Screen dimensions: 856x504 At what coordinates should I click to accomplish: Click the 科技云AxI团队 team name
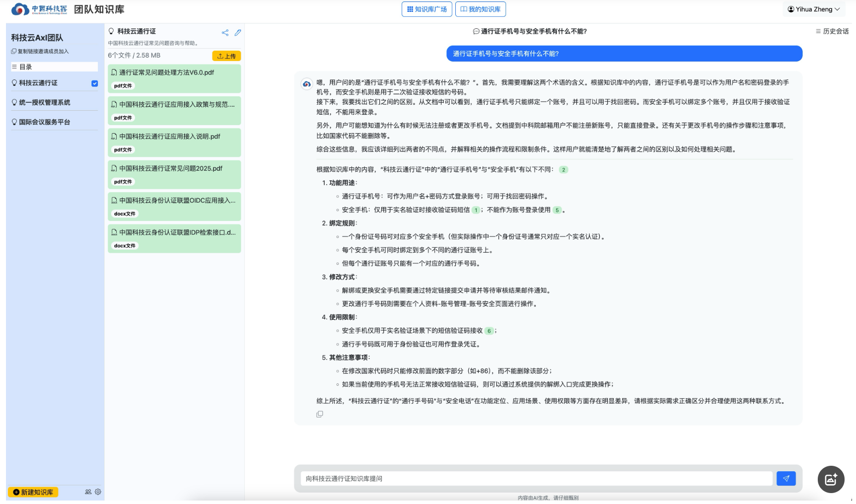click(37, 38)
